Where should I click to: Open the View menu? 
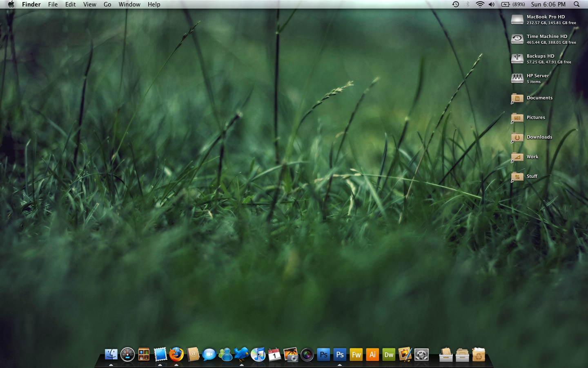click(x=89, y=4)
